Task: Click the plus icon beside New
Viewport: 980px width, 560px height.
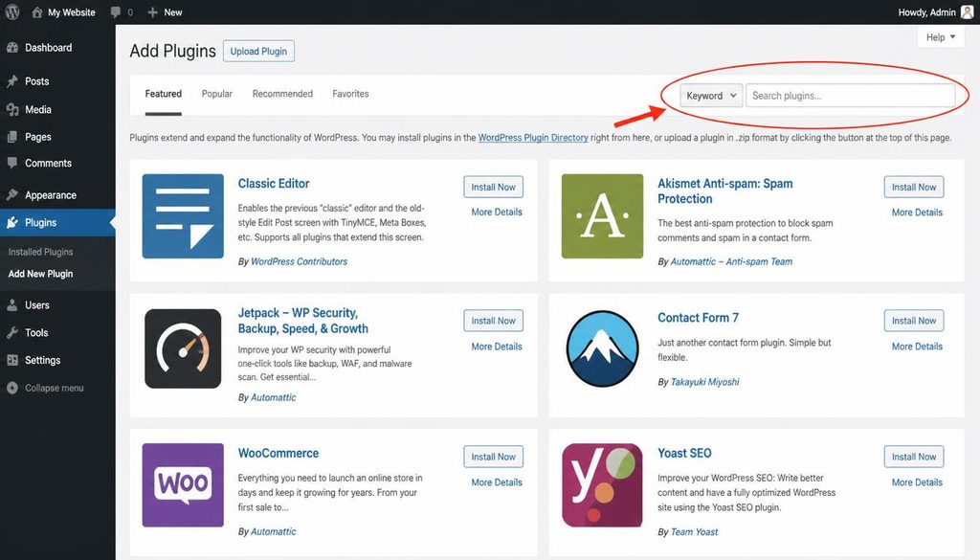Action: [x=152, y=11]
